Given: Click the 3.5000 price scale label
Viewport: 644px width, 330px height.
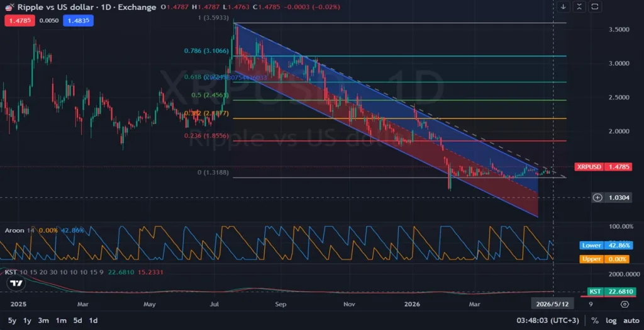Looking at the screenshot, I should tap(620, 30).
